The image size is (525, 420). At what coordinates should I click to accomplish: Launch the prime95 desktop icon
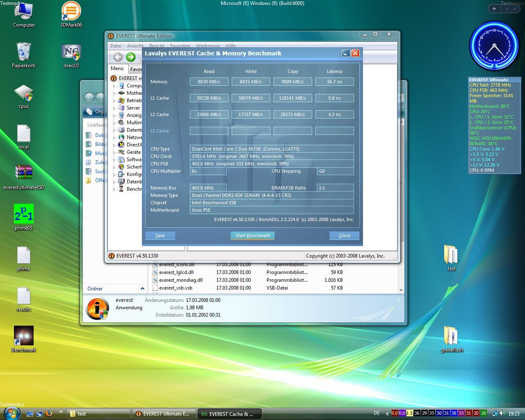[x=23, y=218]
